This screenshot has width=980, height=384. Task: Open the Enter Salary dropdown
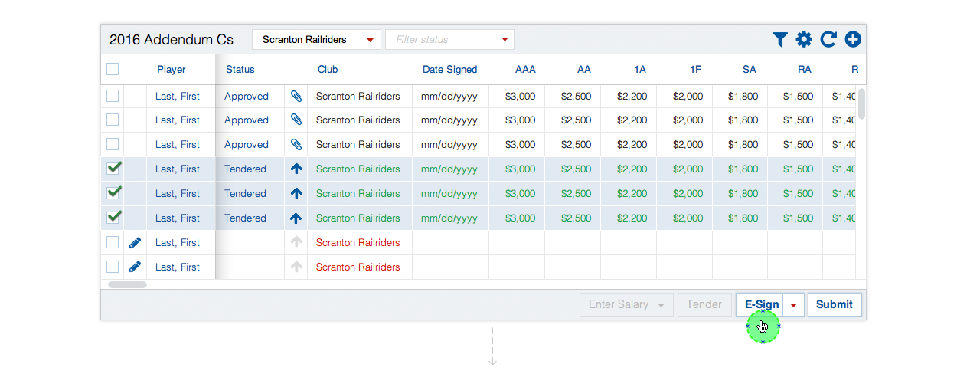click(627, 305)
